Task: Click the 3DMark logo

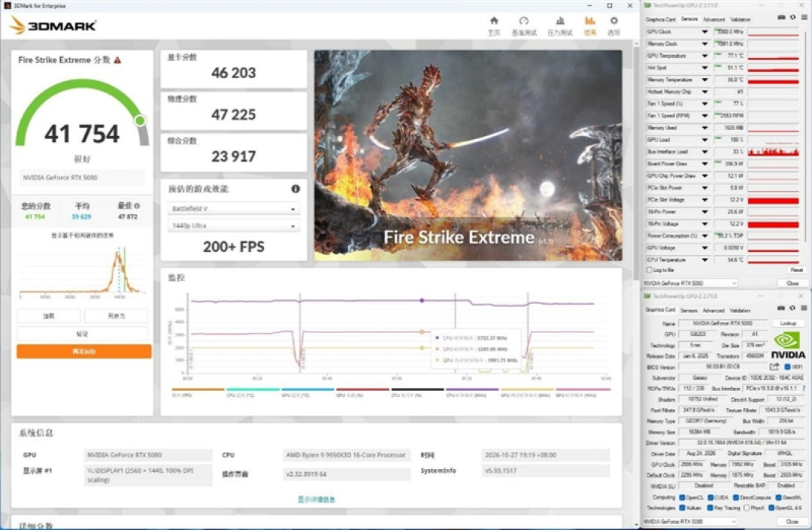Action: coord(53,25)
